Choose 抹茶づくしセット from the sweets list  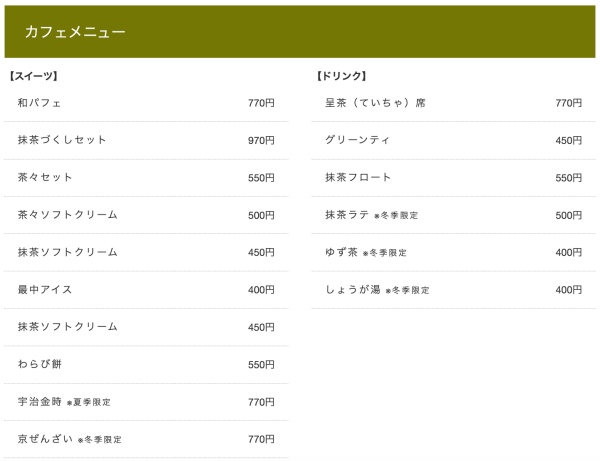pyautogui.click(x=62, y=140)
